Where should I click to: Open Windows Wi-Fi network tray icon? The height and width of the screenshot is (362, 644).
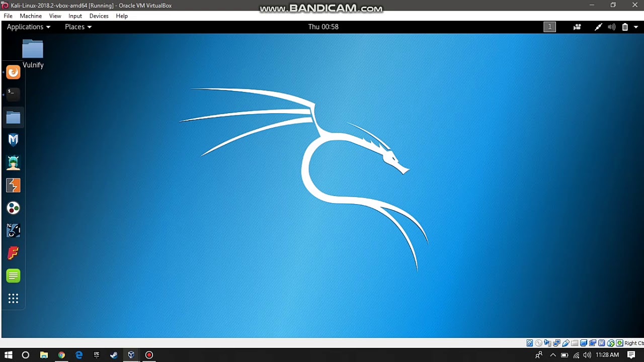click(576, 355)
